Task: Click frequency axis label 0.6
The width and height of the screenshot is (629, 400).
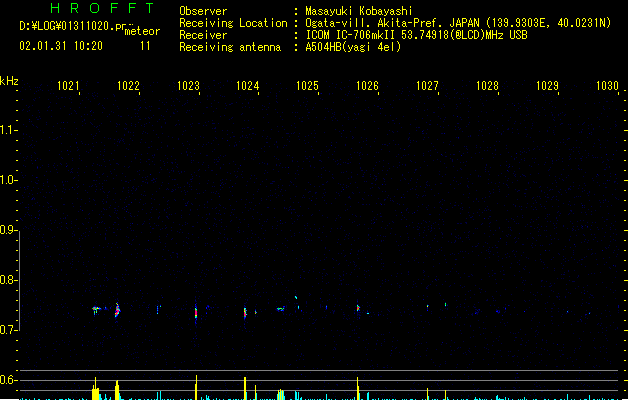Action: (x=8, y=380)
